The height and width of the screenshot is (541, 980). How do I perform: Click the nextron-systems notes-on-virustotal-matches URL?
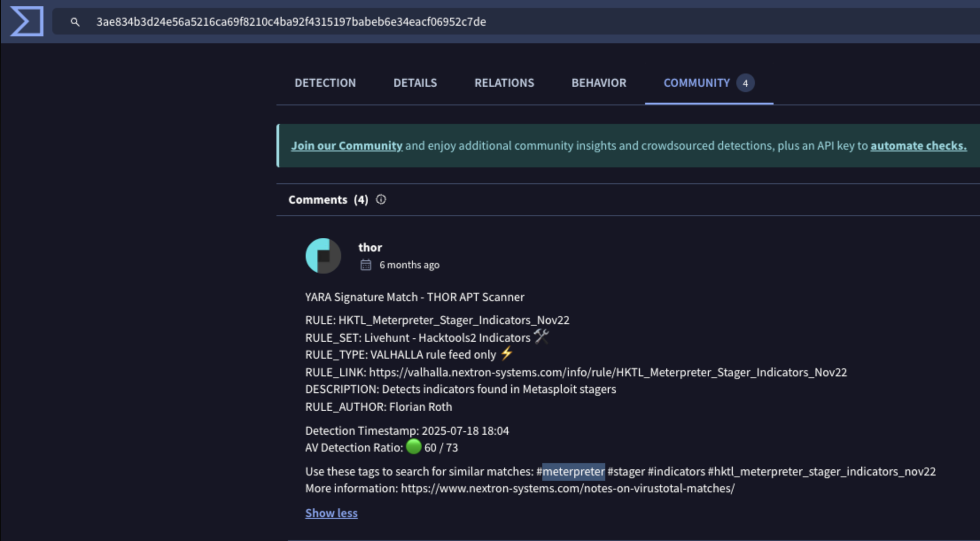coord(568,488)
